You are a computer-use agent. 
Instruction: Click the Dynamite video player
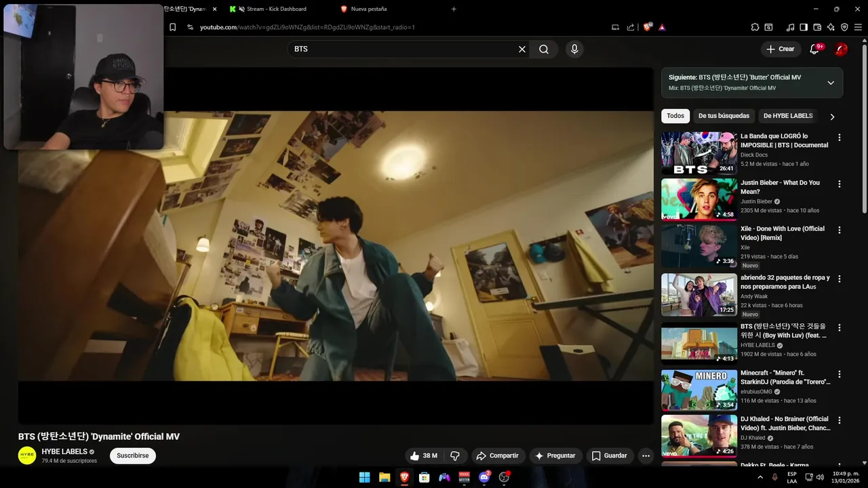coord(336,246)
